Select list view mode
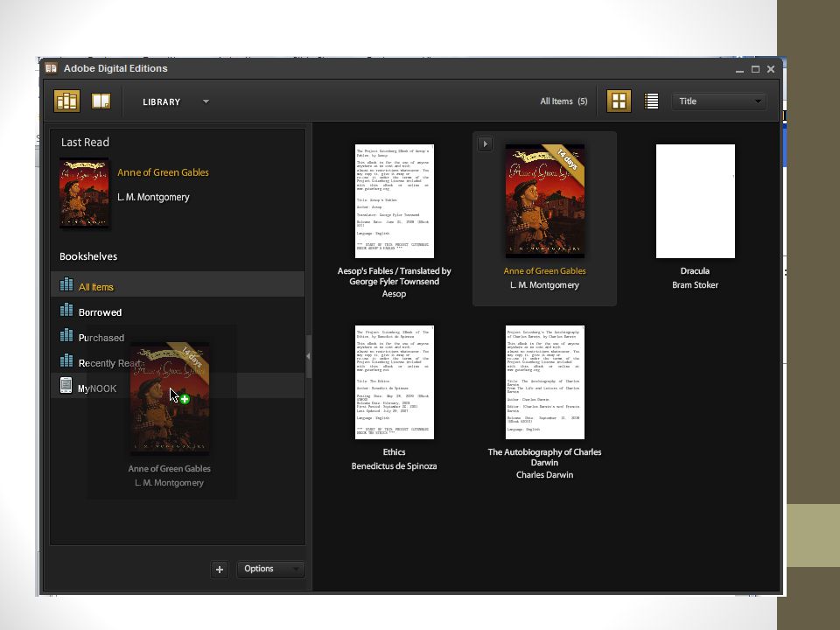The width and height of the screenshot is (840, 630). click(x=651, y=101)
